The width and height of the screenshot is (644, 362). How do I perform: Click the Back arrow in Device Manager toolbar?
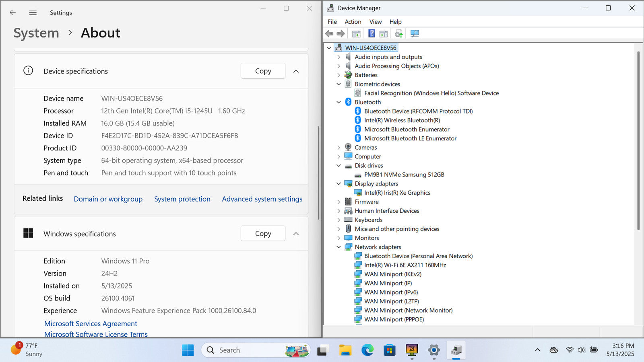(329, 33)
